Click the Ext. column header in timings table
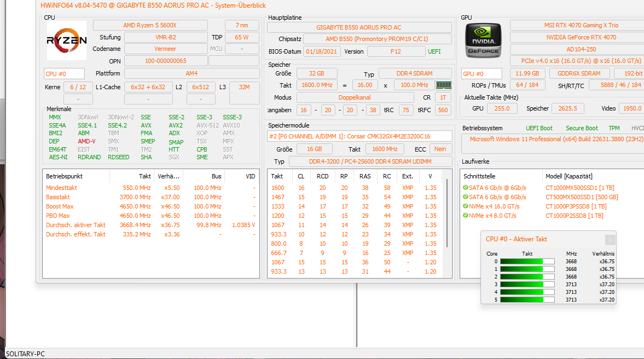The height and width of the screenshot is (359, 644). 408,176
